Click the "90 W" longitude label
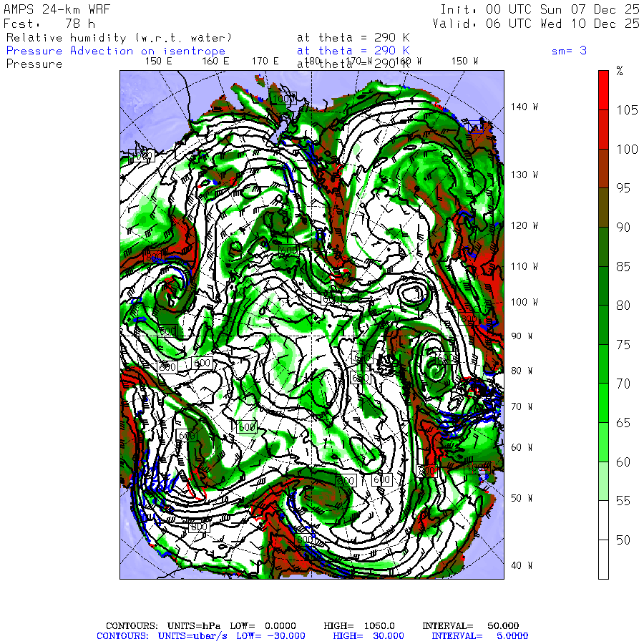Image resolution: width=644 pixels, height=644 pixels. tap(522, 336)
